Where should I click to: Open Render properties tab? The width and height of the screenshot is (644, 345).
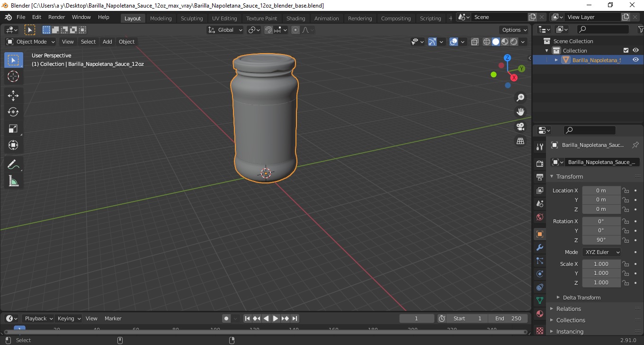pos(540,163)
